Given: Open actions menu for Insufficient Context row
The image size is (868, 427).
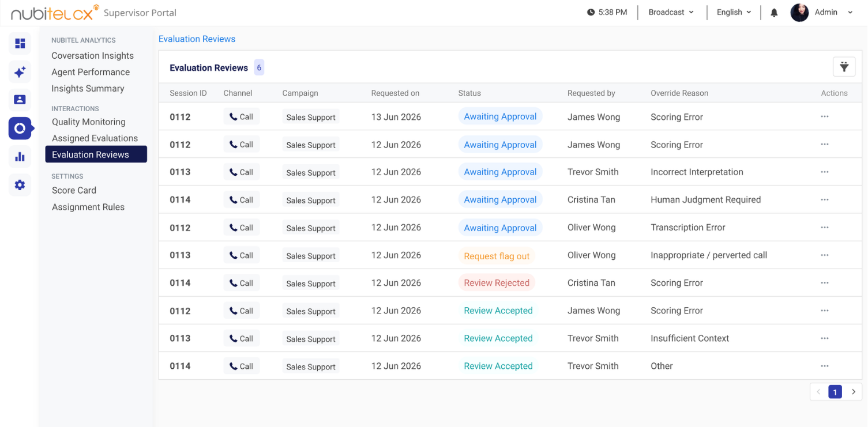Looking at the screenshot, I should [x=825, y=338].
